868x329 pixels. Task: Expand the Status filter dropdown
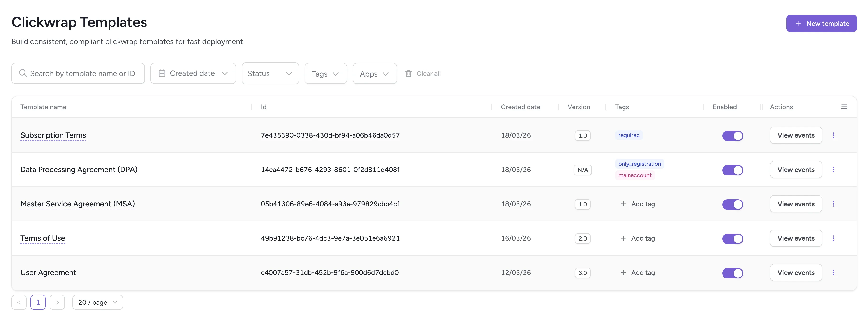270,74
